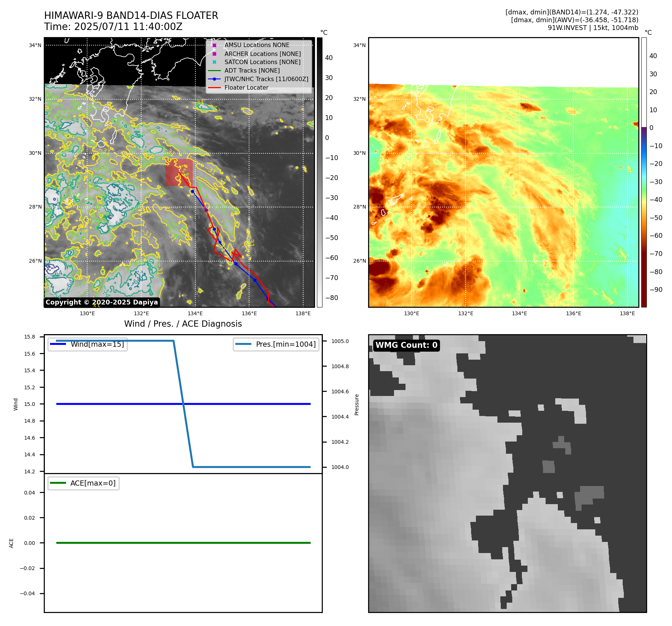Viewport: 672px width, 626px height.
Task: Click the ACE y-axis label
Action: [x=11, y=543]
